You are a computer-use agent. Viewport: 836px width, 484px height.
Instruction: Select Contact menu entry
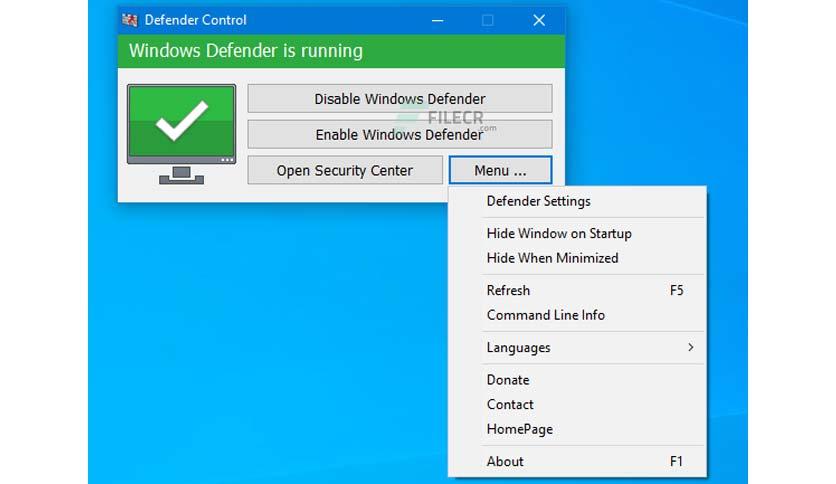pyautogui.click(x=577, y=405)
